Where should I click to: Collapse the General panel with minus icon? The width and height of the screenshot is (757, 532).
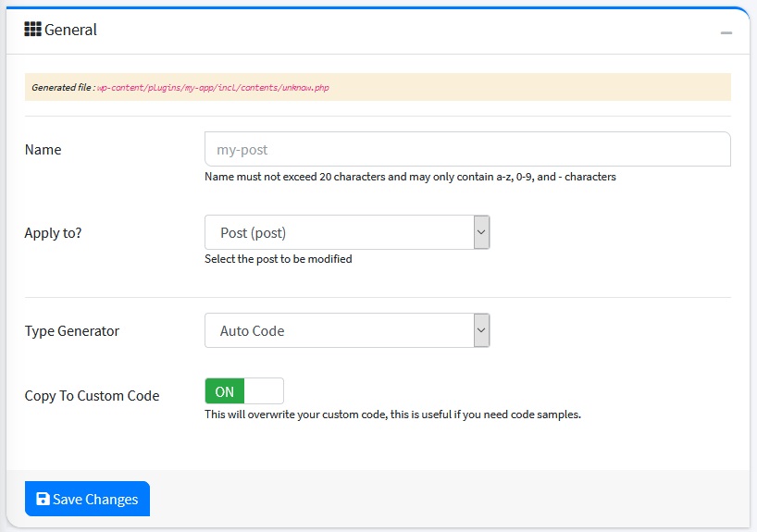click(x=726, y=32)
